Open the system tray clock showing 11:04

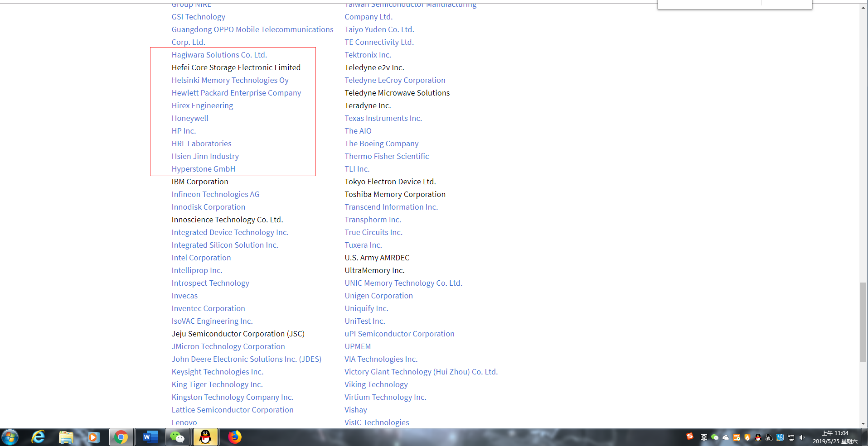coord(835,437)
